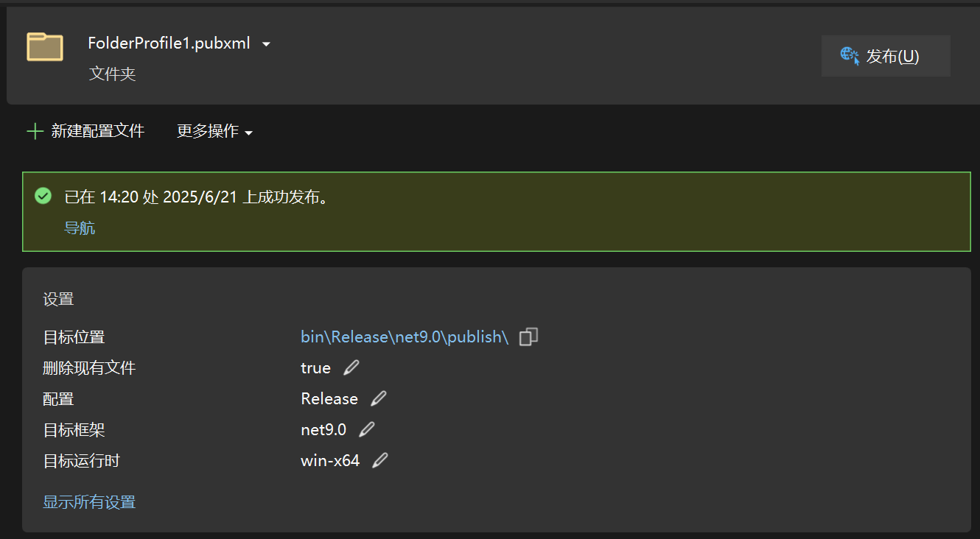The width and height of the screenshot is (980, 539).
Task: Click the 更多操作 menu label
Action: click(208, 131)
